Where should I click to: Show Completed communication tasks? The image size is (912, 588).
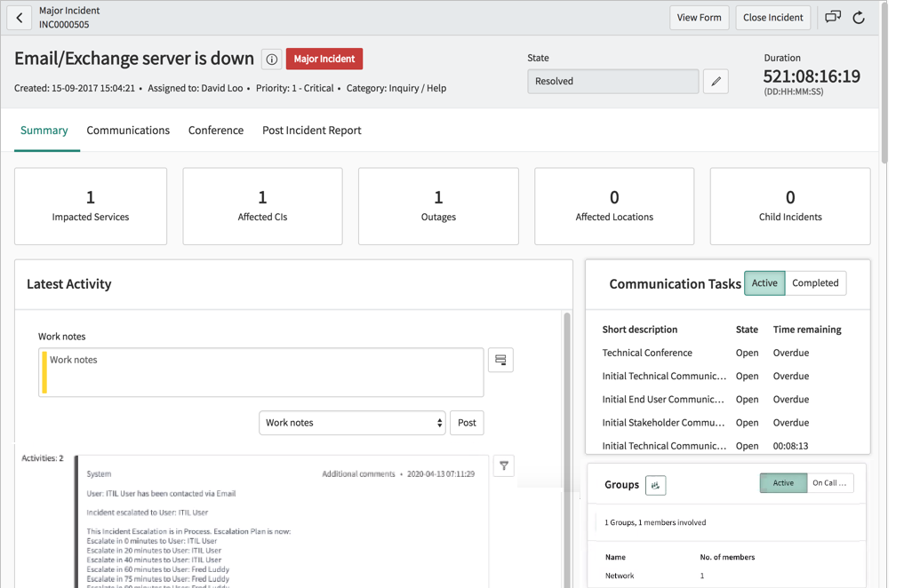pyautogui.click(x=815, y=283)
